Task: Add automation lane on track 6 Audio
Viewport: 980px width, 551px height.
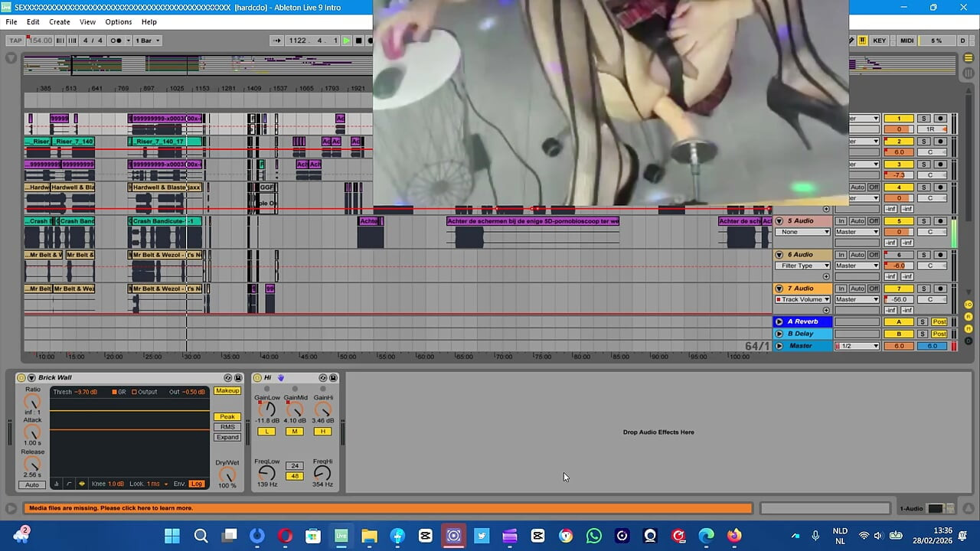Action: (x=826, y=276)
